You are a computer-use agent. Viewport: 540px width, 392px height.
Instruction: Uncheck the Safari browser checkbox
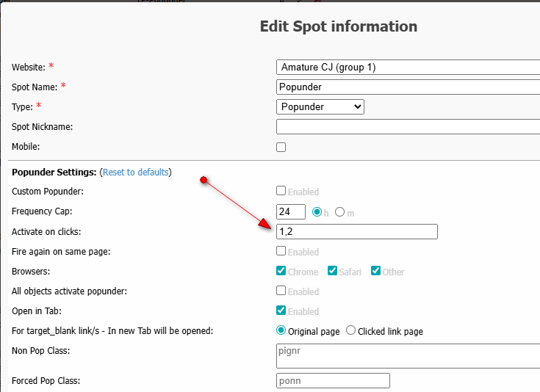332,271
